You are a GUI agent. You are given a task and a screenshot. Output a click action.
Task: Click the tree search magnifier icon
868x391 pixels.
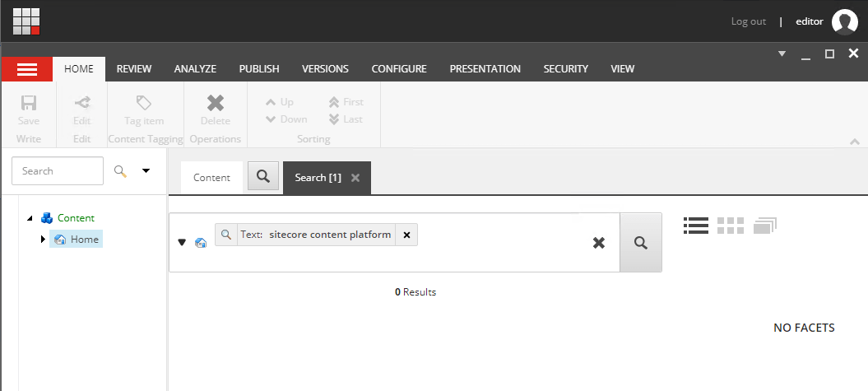point(121,171)
